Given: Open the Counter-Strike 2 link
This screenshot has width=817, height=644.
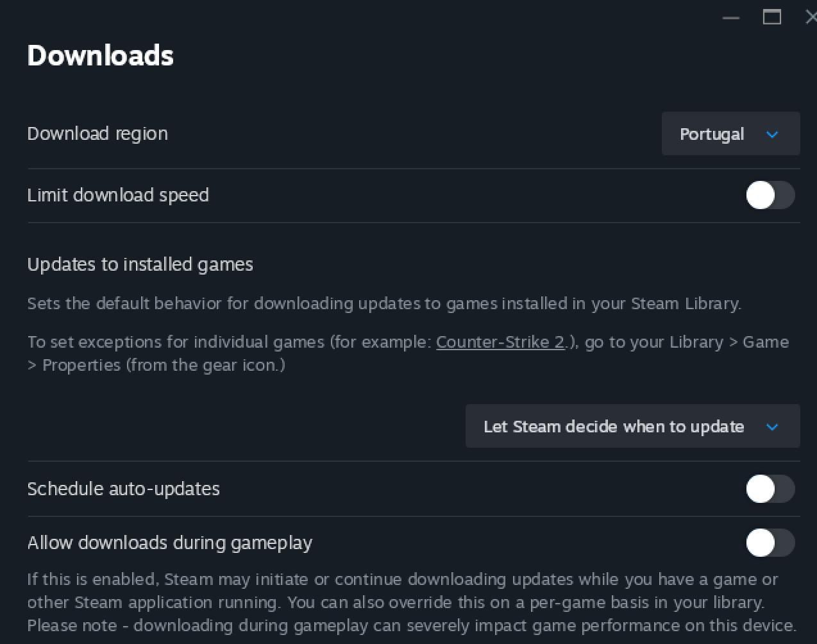Looking at the screenshot, I should point(500,342).
